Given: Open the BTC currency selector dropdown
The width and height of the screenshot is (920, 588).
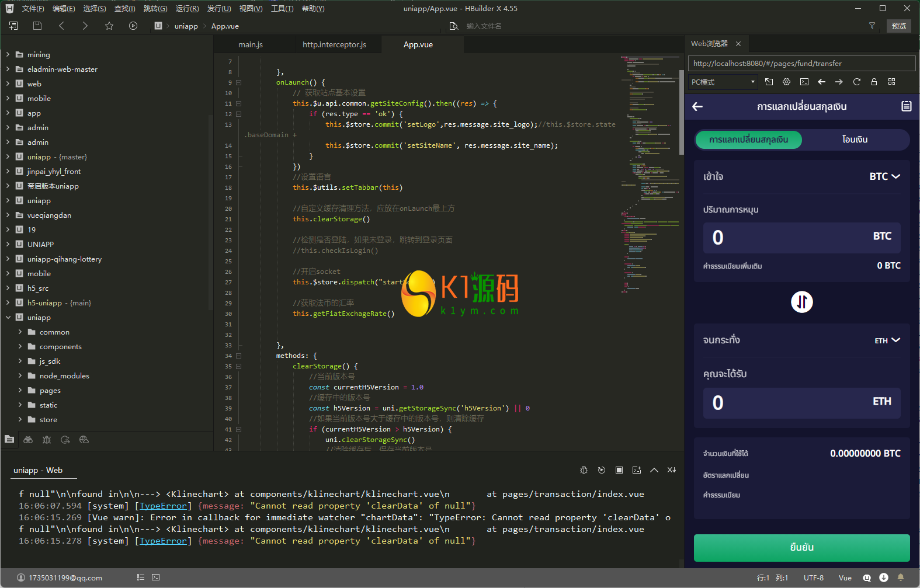Looking at the screenshot, I should (884, 176).
